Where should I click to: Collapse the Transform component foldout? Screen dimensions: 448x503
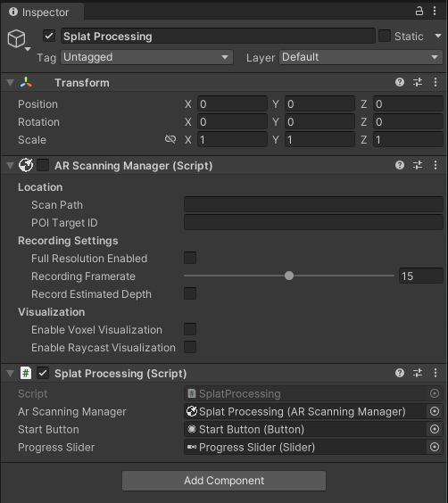click(x=11, y=83)
